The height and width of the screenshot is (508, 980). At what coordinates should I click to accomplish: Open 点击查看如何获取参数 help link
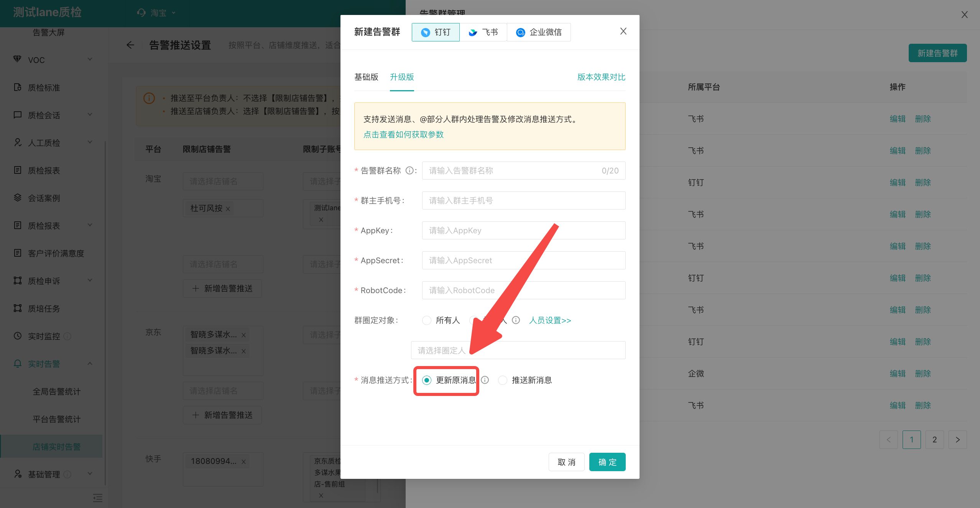coord(403,135)
